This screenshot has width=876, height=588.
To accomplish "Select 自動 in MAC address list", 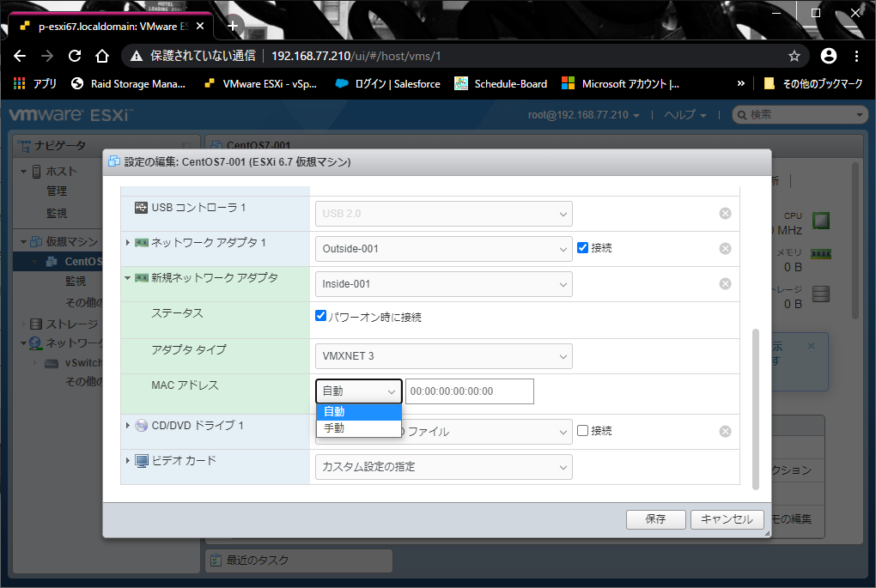I will pos(359,411).
